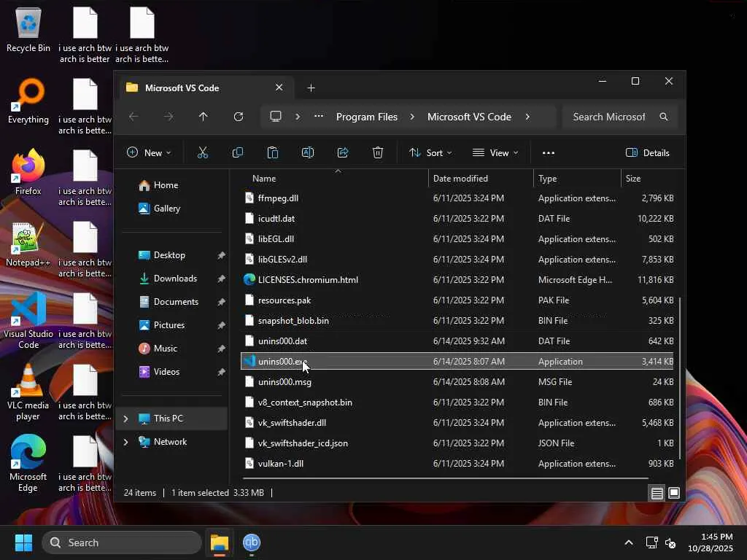
Task: Toggle the Details pane button
Action: point(648,153)
